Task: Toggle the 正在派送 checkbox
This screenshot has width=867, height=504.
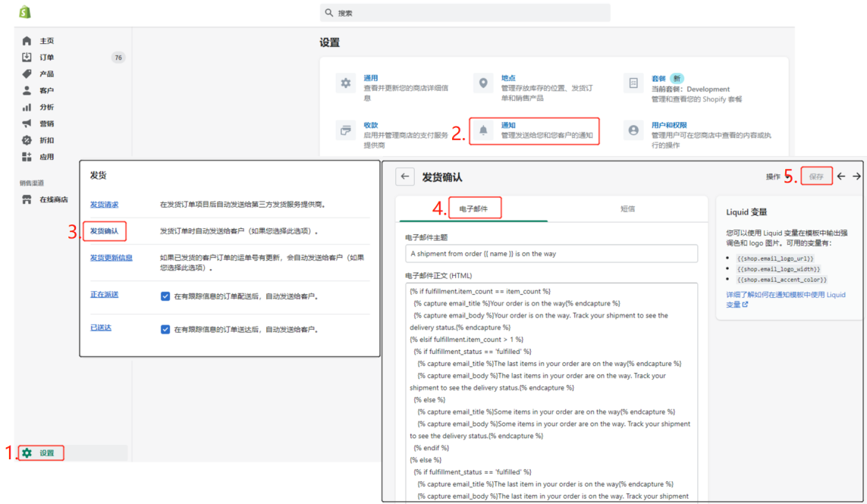Action: tap(165, 296)
